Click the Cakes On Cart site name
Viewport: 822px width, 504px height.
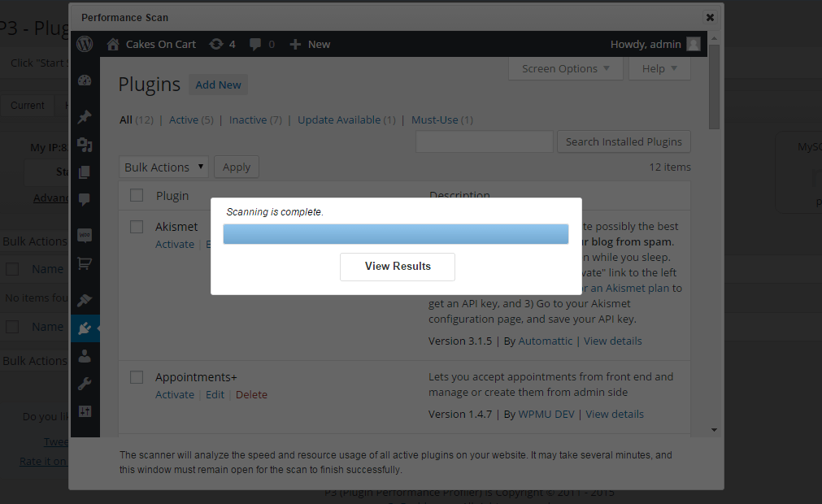point(160,45)
